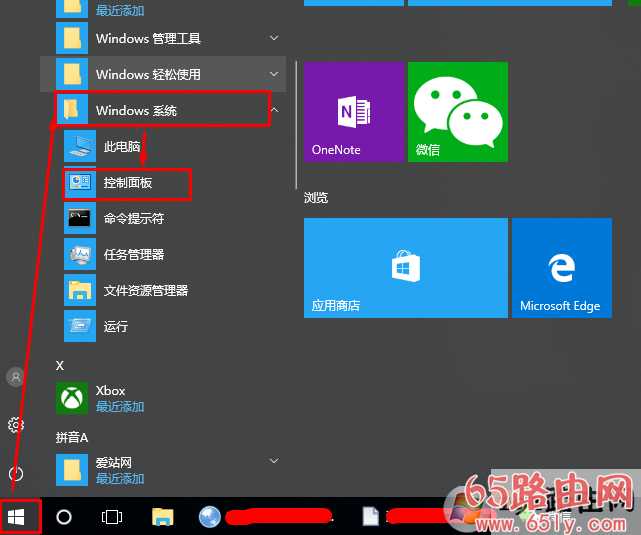Launch Command Prompt (命令提示符)
The image size is (641, 535).
[133, 218]
